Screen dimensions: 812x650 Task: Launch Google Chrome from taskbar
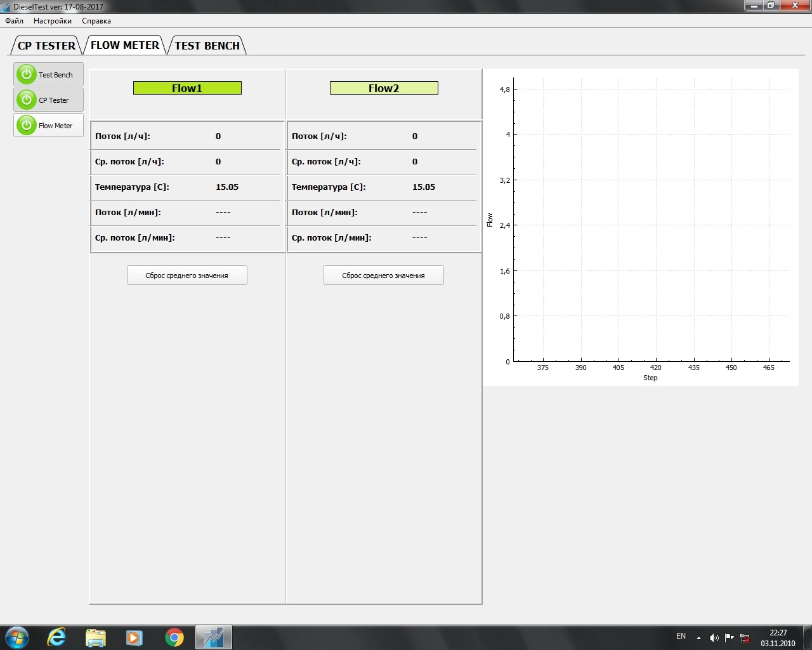pos(174,637)
